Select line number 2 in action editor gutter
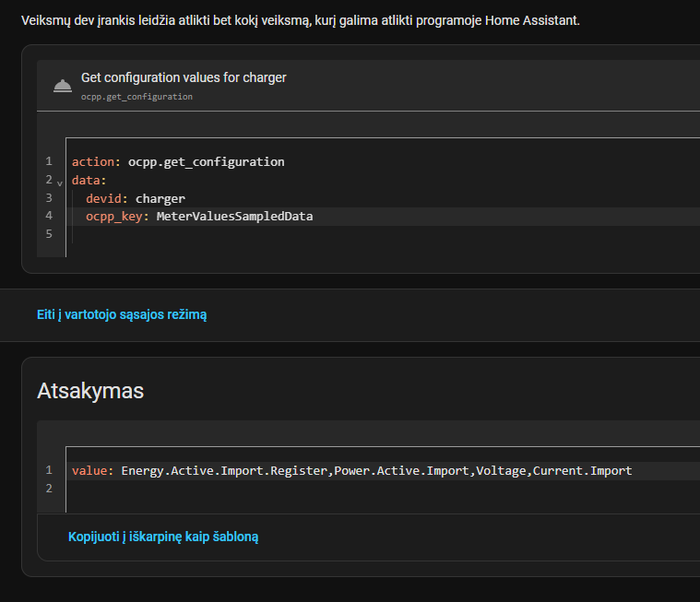Viewport: 700px width, 602px height. [49, 180]
